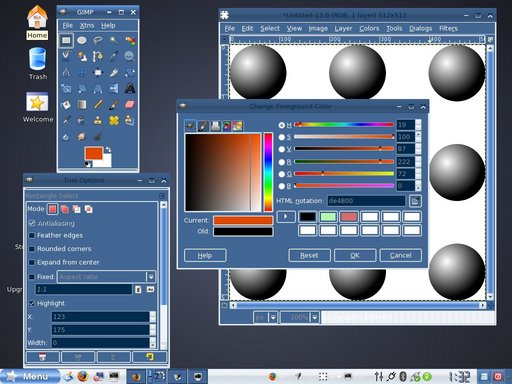The width and height of the screenshot is (512, 384).
Task: Select the Ellipse Select tool
Action: pyautogui.click(x=82, y=41)
